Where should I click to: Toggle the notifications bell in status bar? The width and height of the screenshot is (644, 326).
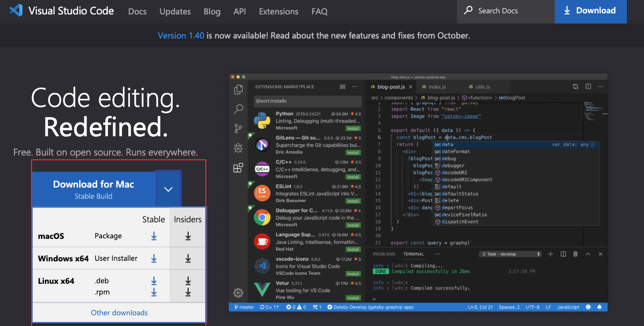[600, 307]
